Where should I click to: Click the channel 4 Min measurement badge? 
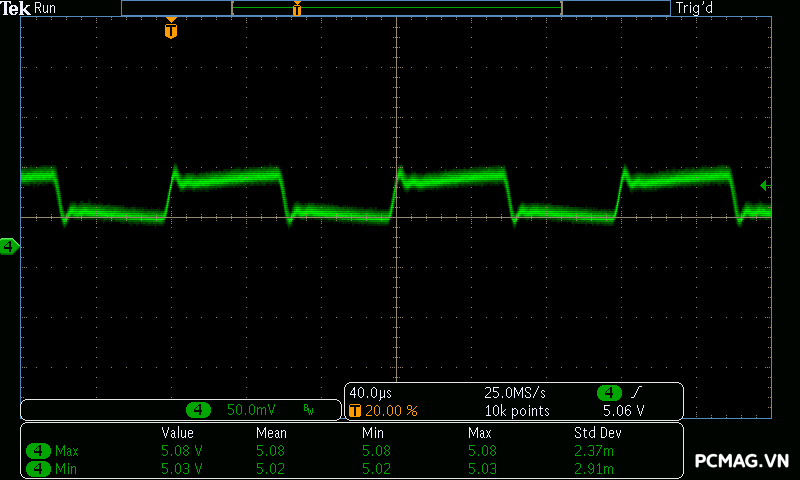39,468
